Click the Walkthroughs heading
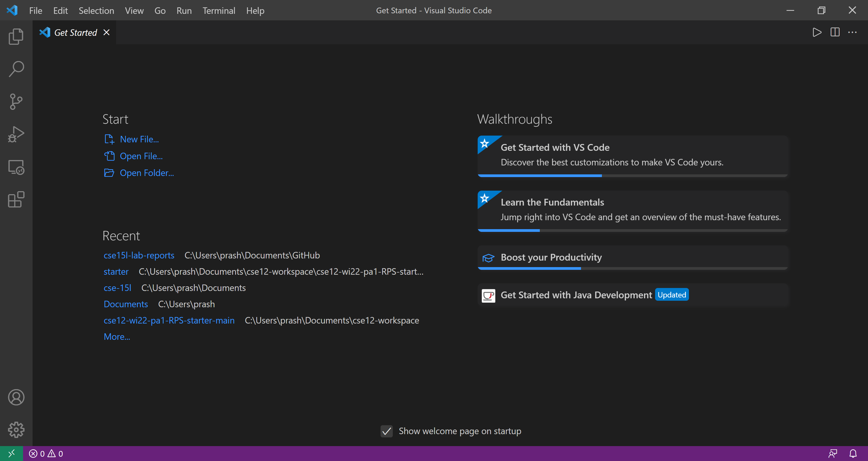The height and width of the screenshot is (461, 868). [x=515, y=119]
